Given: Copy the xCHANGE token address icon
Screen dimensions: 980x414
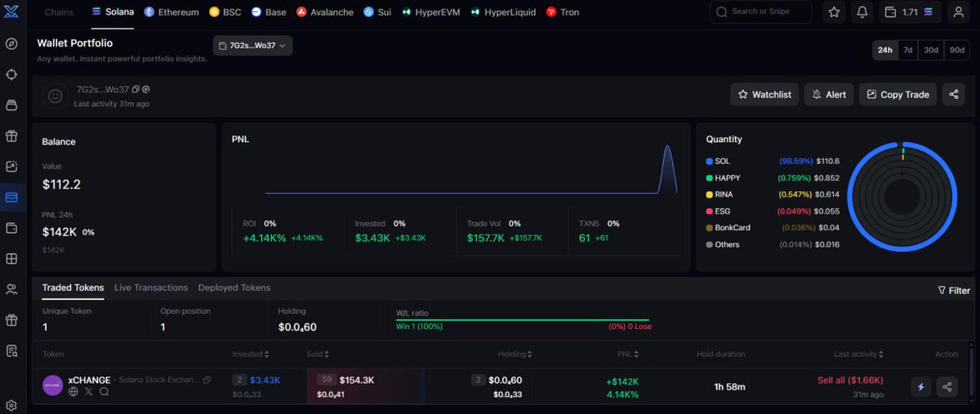Looking at the screenshot, I should pyautogui.click(x=207, y=381).
